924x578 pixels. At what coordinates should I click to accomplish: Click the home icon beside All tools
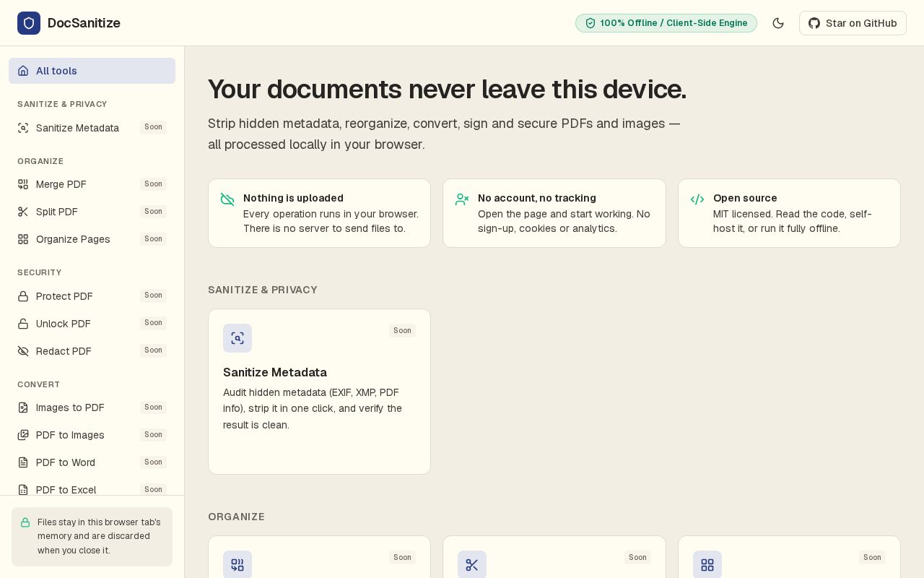click(23, 71)
